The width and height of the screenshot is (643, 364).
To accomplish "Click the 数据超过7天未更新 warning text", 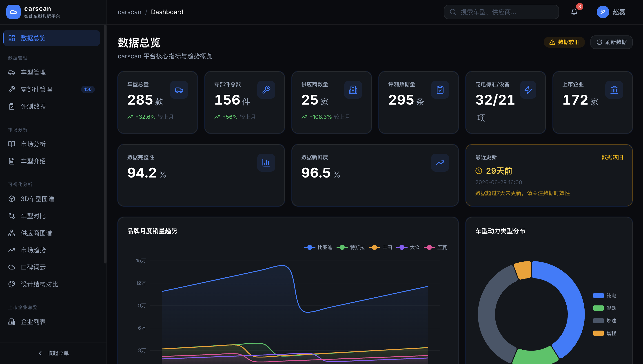I will point(523,193).
